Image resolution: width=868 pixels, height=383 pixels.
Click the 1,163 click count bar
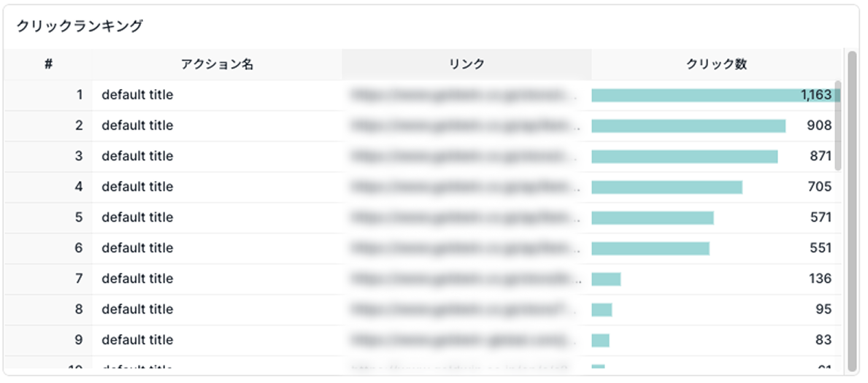coord(715,96)
